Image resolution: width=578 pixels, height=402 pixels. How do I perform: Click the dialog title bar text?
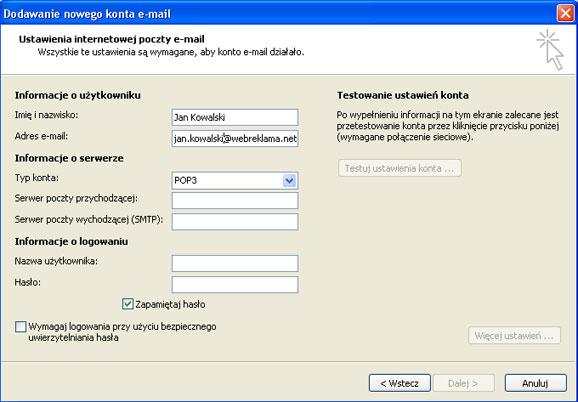pyautogui.click(x=87, y=14)
